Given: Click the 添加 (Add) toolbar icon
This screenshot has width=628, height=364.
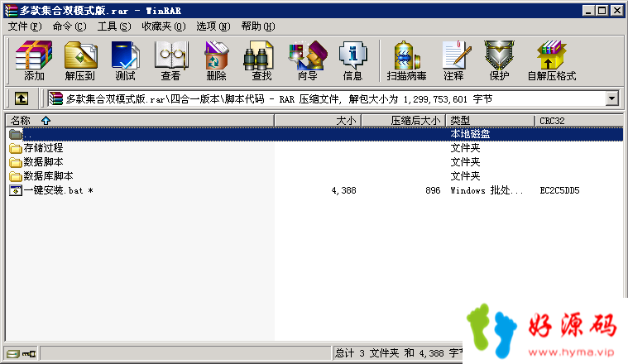Looking at the screenshot, I should click(34, 60).
